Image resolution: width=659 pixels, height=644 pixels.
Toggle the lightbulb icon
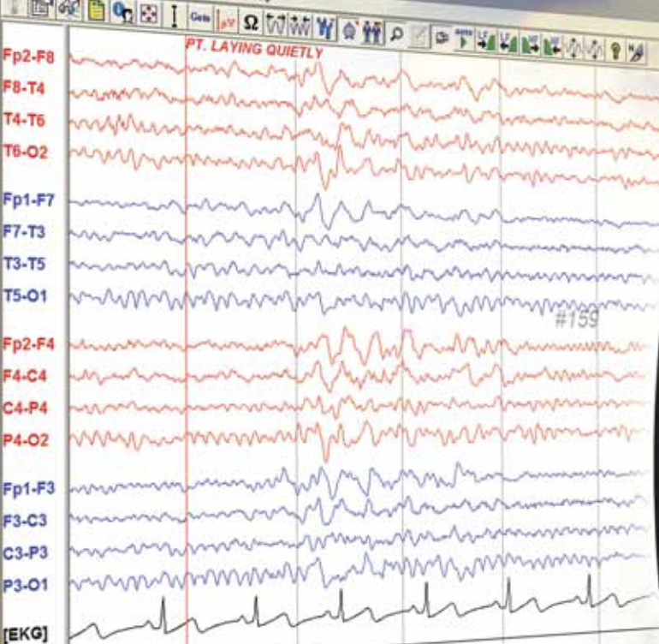point(615,51)
